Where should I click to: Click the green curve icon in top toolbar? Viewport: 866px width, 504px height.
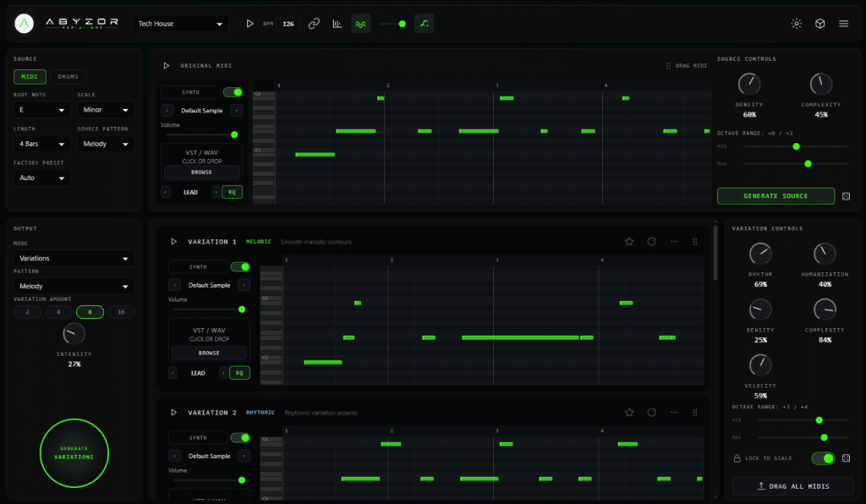point(425,24)
